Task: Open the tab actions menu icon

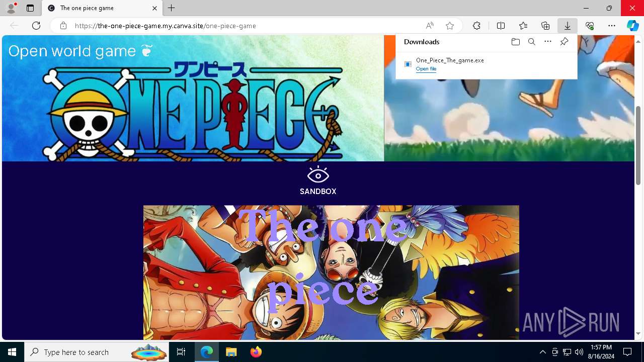Action: [30, 8]
